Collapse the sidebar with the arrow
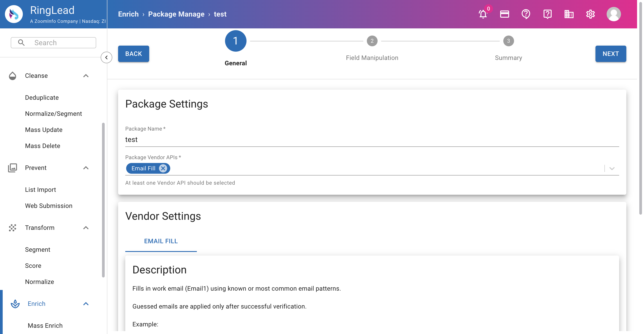Image resolution: width=644 pixels, height=334 pixels. pyautogui.click(x=106, y=57)
